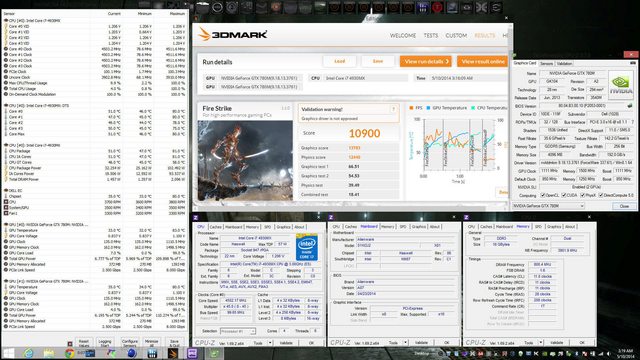Toggle the OpenCL checkbox in GPU-Z
This screenshot has height=360, width=640.
543,196
